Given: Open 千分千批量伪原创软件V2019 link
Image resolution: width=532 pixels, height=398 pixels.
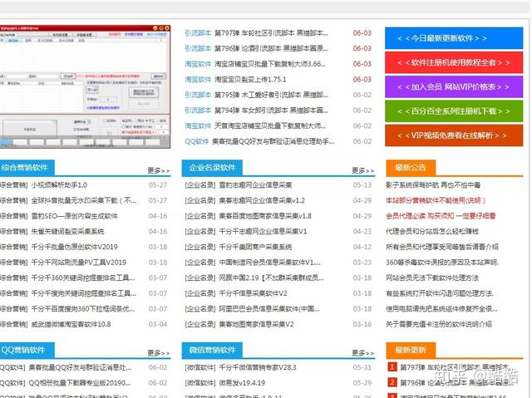Looking at the screenshot, I should click(x=74, y=247).
